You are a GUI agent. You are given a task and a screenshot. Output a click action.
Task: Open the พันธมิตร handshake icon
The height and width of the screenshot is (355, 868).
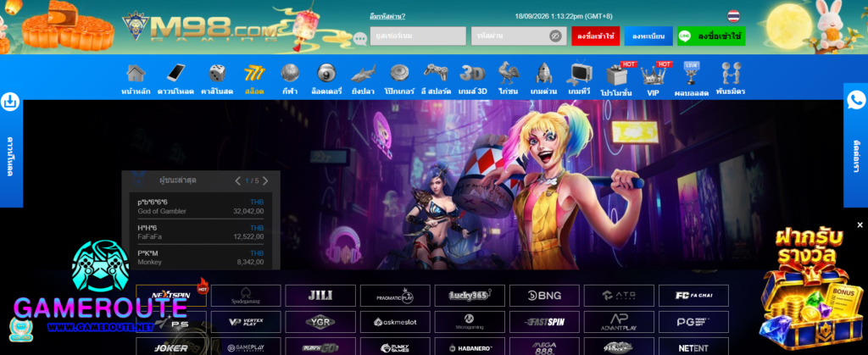tap(730, 73)
